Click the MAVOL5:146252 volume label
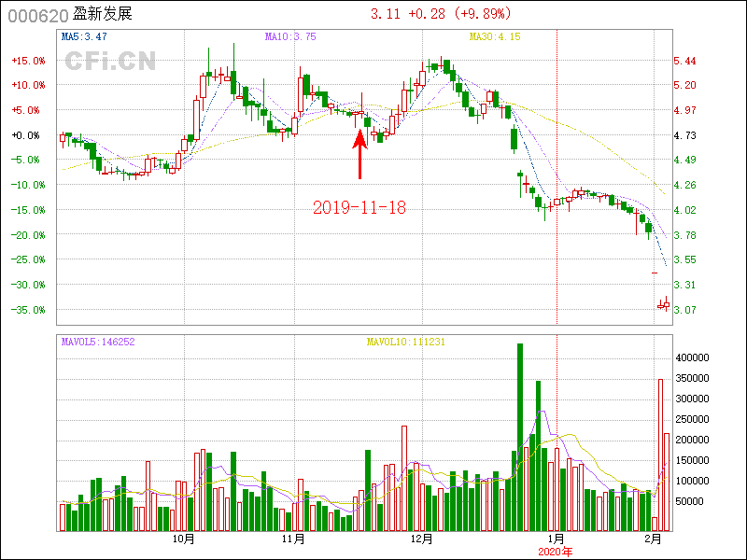747x560 pixels. pos(98,342)
